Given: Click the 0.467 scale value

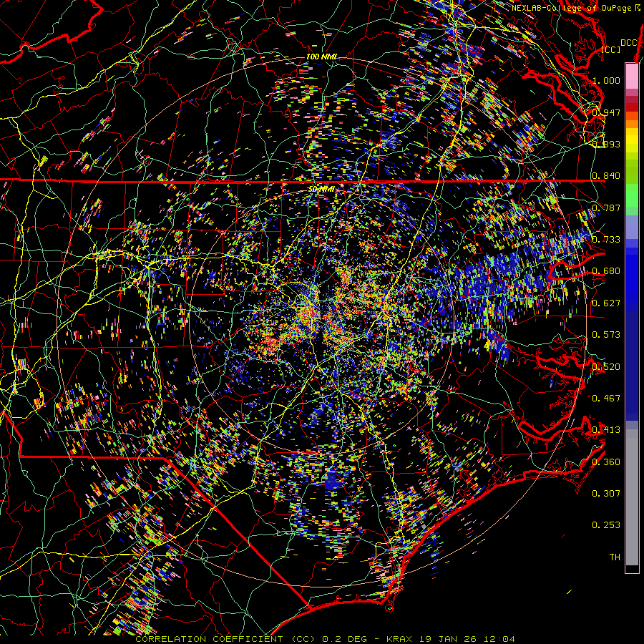Looking at the screenshot, I should (x=606, y=399).
